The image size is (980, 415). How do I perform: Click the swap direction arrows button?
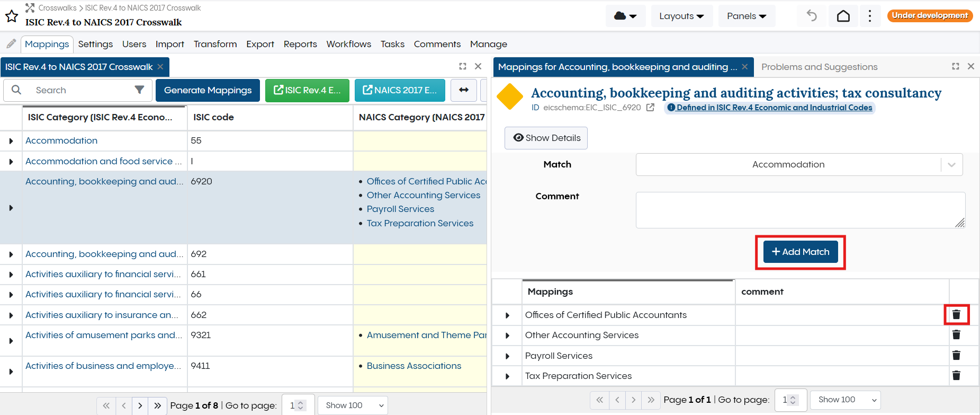(x=464, y=90)
